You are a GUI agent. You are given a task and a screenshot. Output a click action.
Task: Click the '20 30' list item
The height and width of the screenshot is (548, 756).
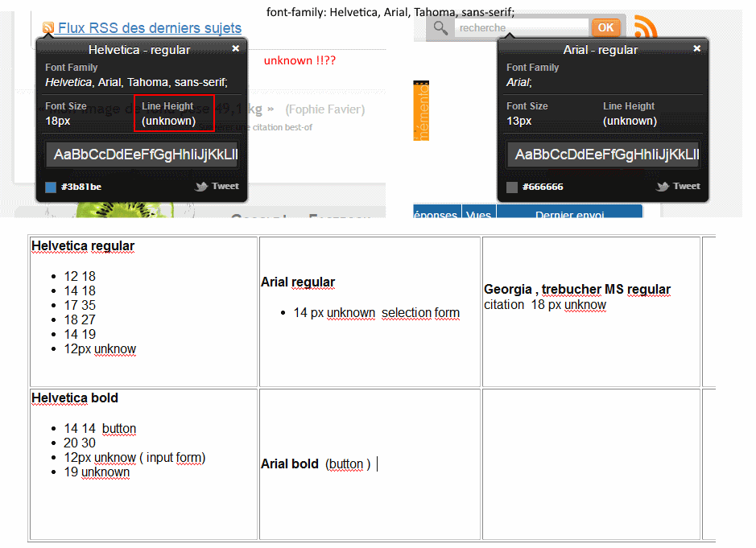80,443
